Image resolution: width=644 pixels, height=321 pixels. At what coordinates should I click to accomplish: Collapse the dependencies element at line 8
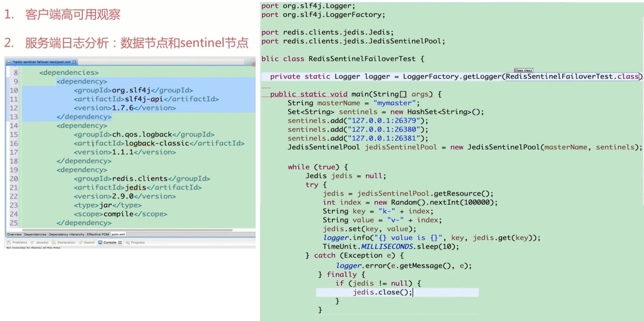click(x=20, y=72)
